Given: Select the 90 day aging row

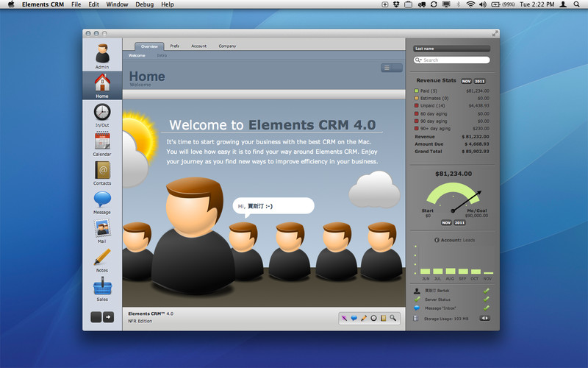Looking at the screenshot, I should (x=452, y=121).
